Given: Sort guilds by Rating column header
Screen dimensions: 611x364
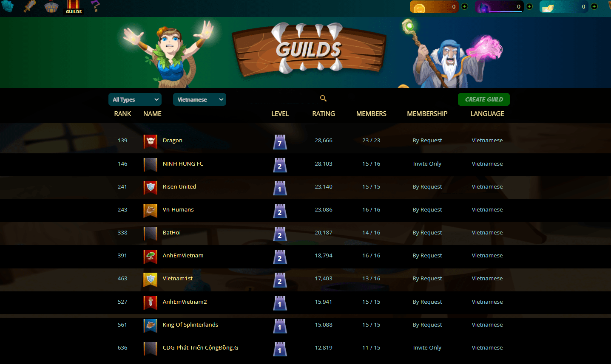Looking at the screenshot, I should pos(324,114).
